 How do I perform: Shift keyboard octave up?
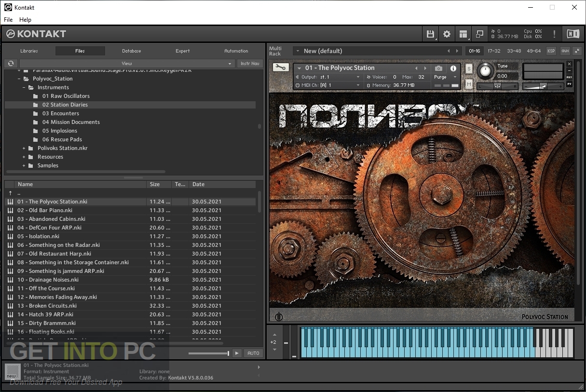273,334
